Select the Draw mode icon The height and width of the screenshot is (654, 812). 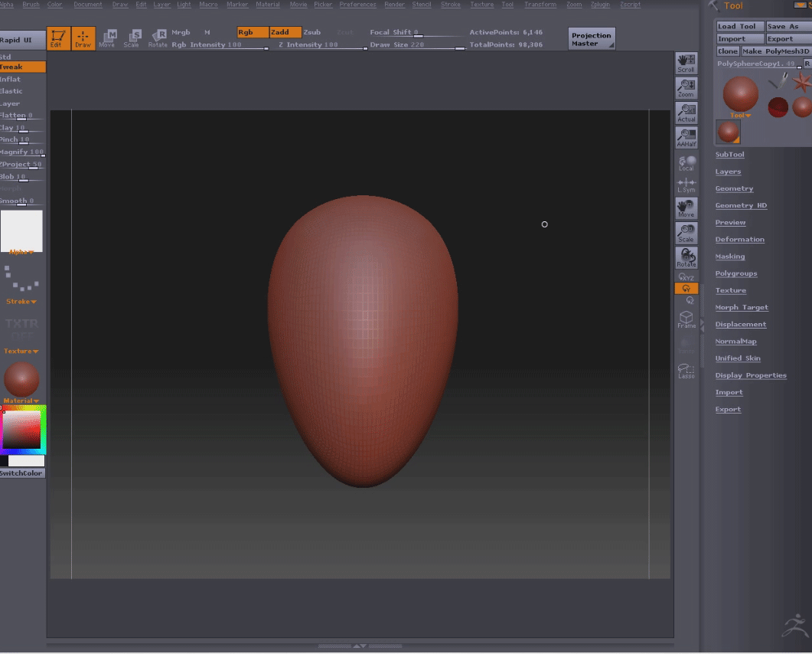pyautogui.click(x=83, y=38)
